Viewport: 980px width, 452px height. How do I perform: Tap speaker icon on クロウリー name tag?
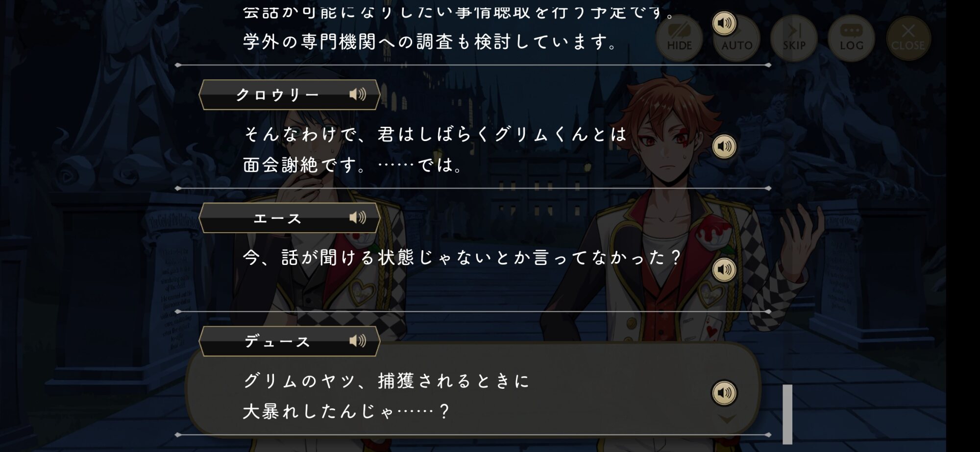point(358,95)
